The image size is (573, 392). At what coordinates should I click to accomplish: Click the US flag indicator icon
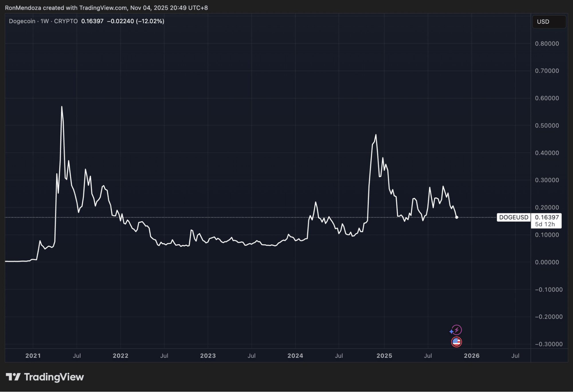point(456,342)
